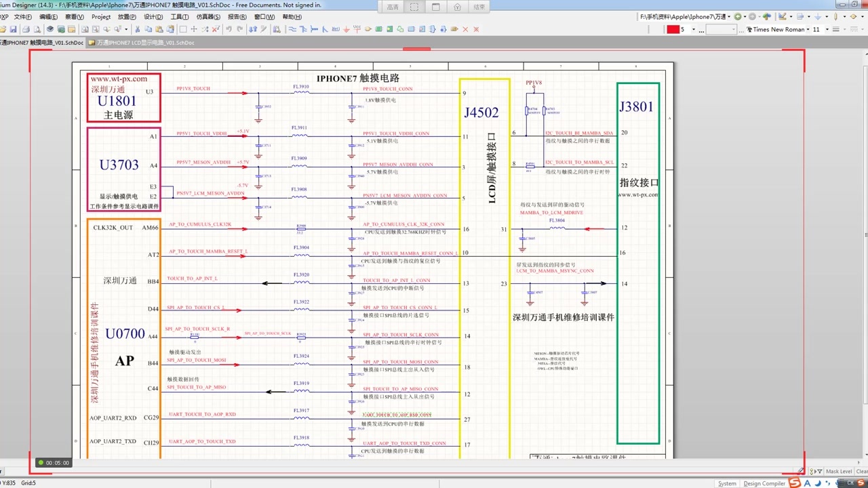The image size is (868, 488).
Task: Redo the last undone action
Action: [239, 29]
